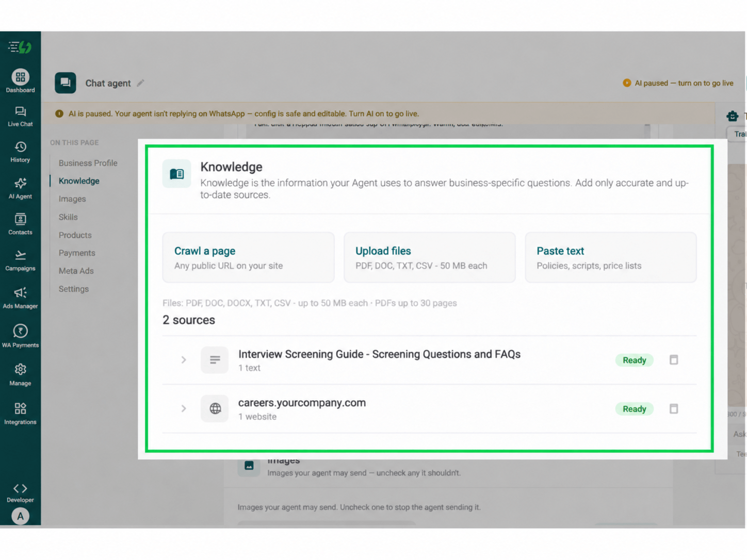Click the careers.yourcompany.com source title
This screenshot has height=560, width=747.
pyautogui.click(x=302, y=403)
